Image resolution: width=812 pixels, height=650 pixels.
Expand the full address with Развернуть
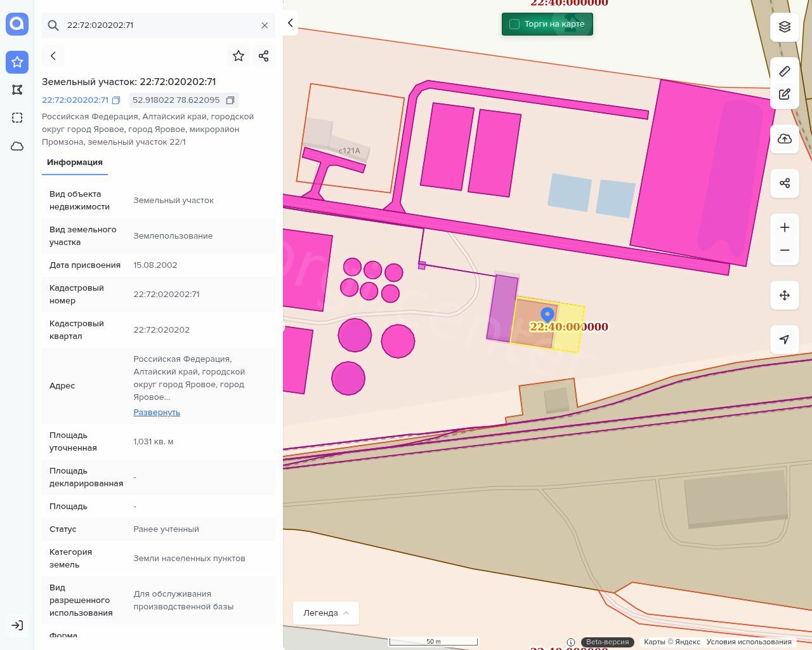click(x=157, y=412)
